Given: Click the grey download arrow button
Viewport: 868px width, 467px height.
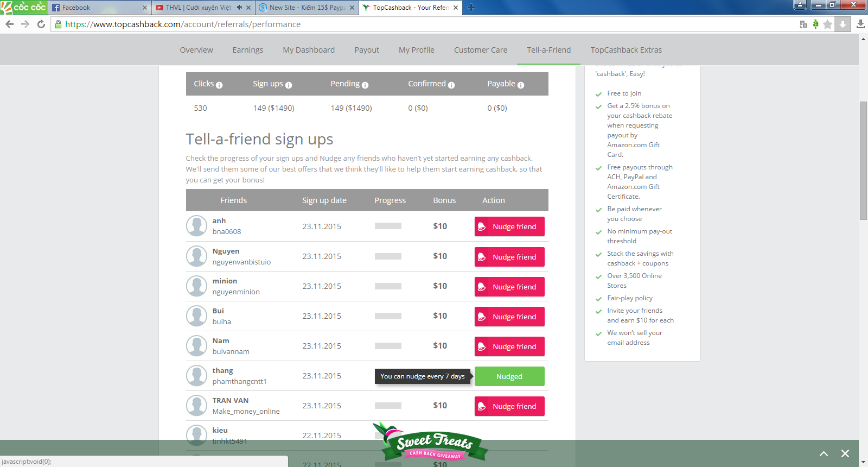Looking at the screenshot, I should 843,24.
